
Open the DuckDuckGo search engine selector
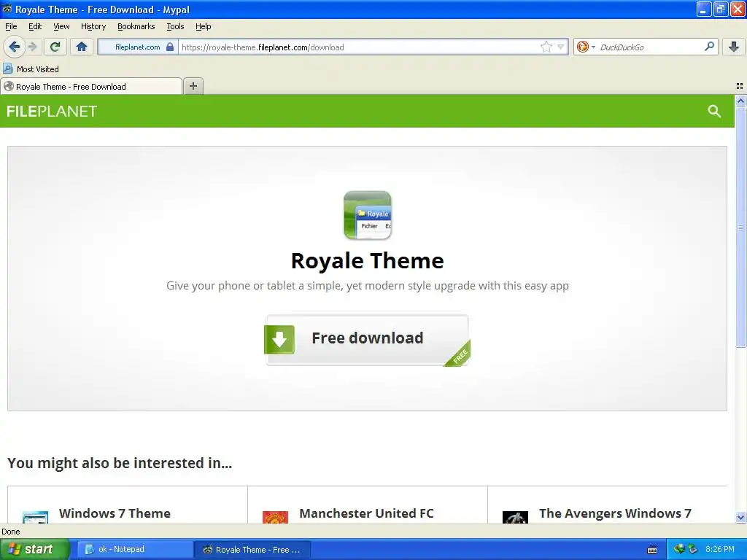pyautogui.click(x=586, y=47)
